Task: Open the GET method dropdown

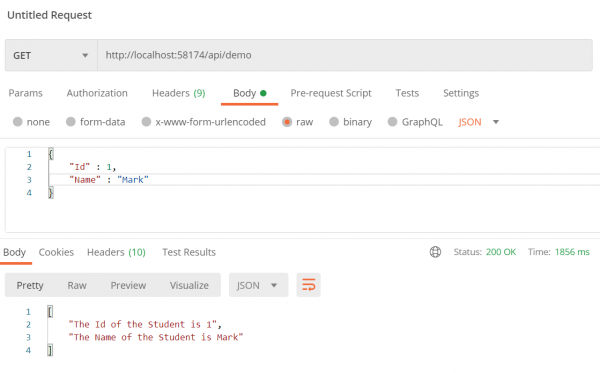Action: [51, 55]
